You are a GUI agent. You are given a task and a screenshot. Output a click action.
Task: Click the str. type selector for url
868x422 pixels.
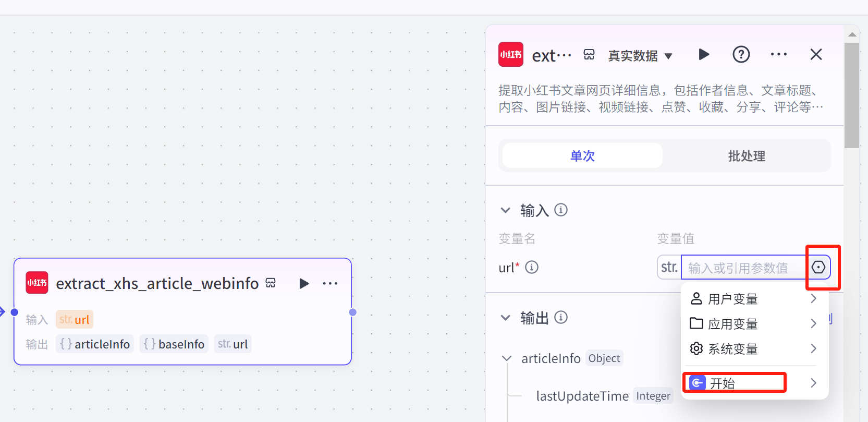click(669, 267)
